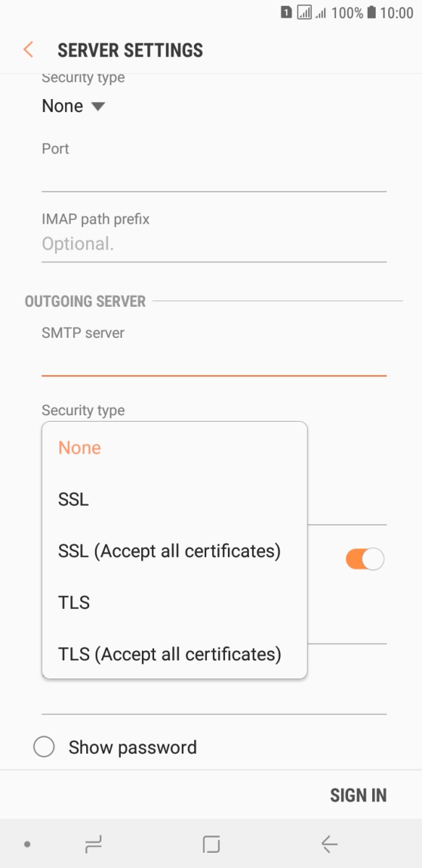Viewport: 422px width, 868px height.
Task: Toggle the orange switch off
Action: point(365,559)
